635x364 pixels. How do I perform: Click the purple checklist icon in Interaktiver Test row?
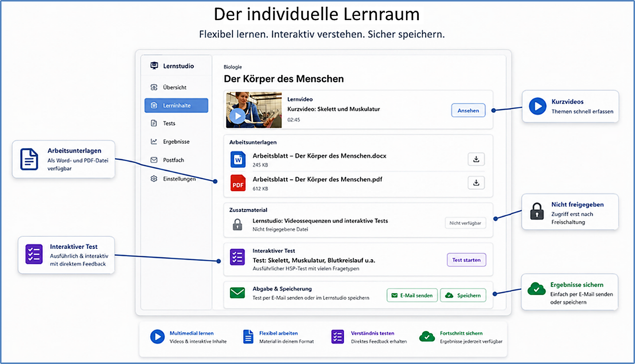tap(237, 257)
